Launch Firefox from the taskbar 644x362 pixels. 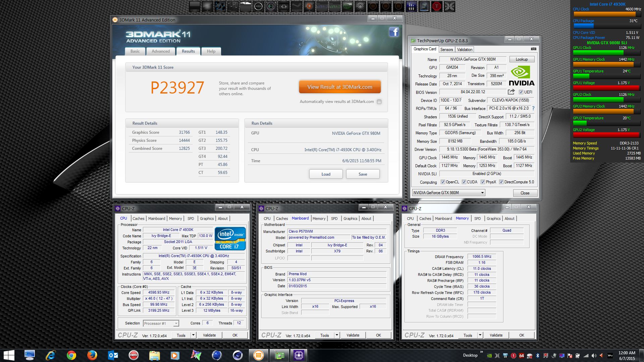click(x=92, y=355)
